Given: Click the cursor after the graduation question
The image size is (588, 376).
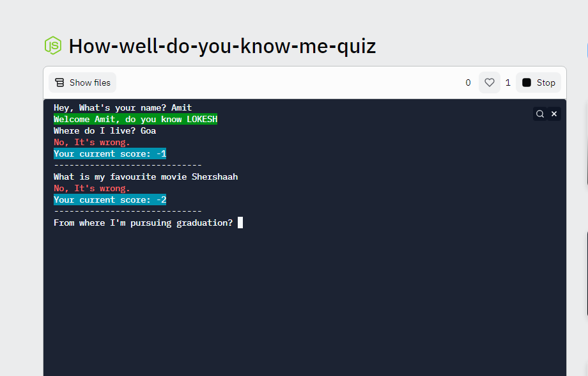Looking at the screenshot, I should point(240,223).
